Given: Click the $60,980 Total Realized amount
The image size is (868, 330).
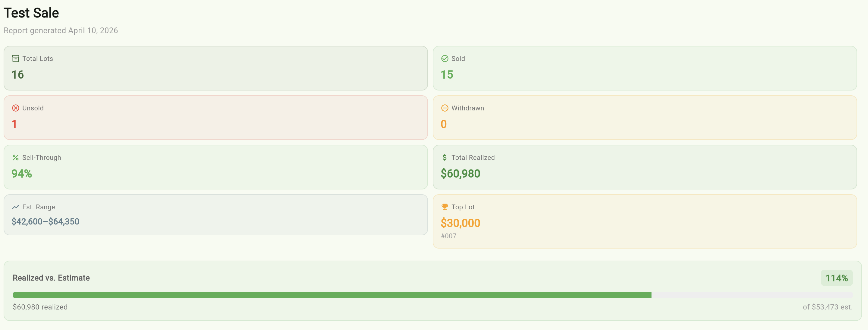Looking at the screenshot, I should tap(460, 174).
